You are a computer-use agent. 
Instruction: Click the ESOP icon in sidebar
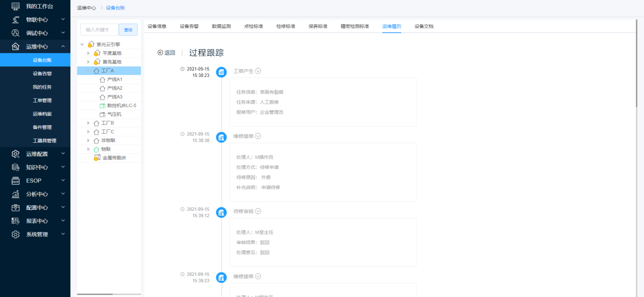point(16,180)
